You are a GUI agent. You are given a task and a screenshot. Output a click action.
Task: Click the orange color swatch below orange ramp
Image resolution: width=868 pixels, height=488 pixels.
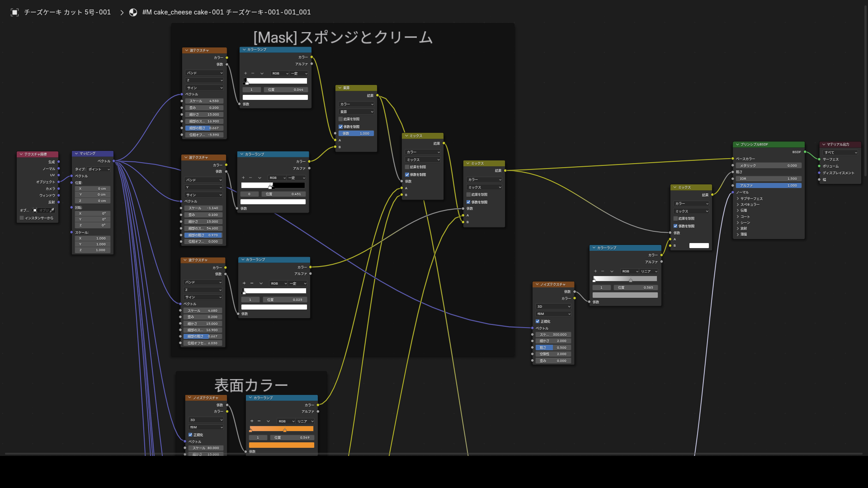(x=281, y=445)
